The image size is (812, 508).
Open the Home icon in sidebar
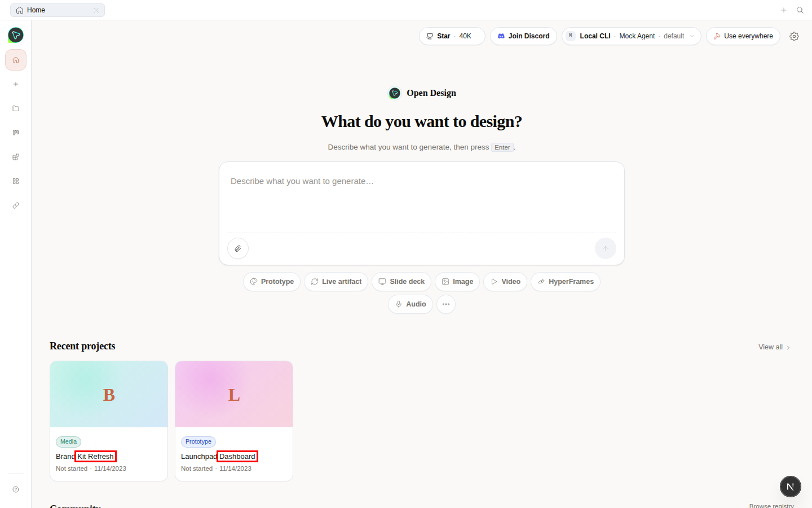[x=16, y=60]
